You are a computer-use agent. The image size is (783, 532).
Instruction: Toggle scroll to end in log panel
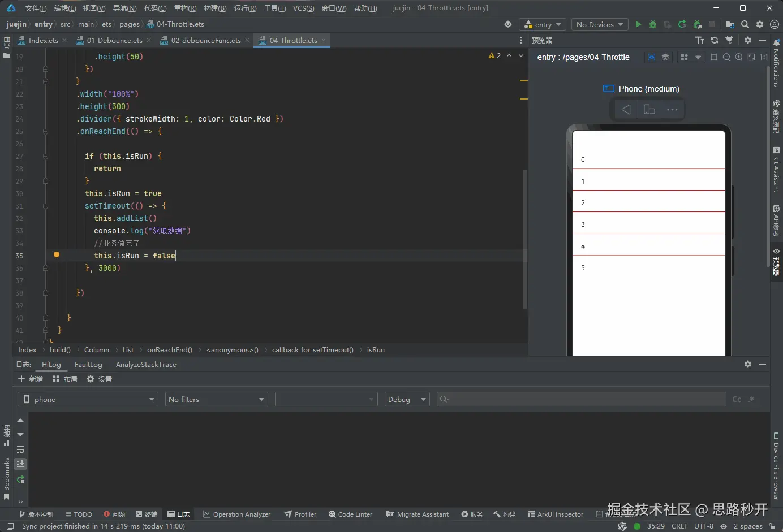point(20,464)
